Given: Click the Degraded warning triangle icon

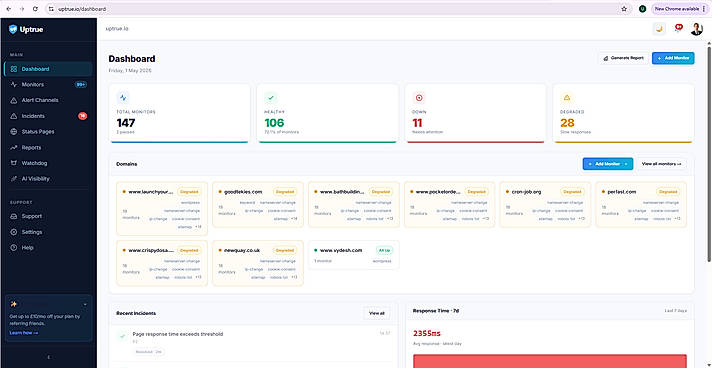Looking at the screenshot, I should (567, 97).
